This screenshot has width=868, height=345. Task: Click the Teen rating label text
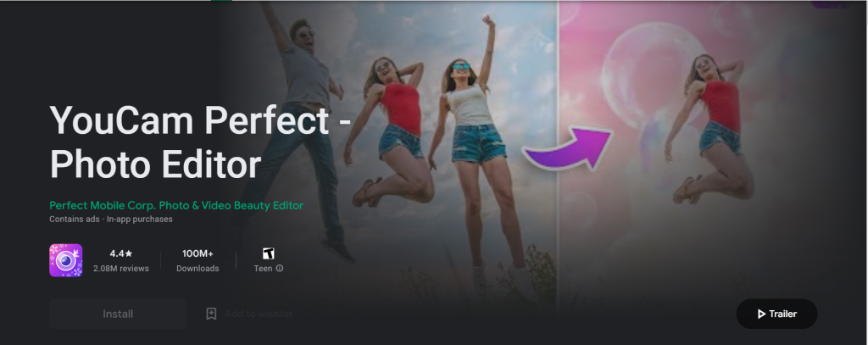(263, 269)
